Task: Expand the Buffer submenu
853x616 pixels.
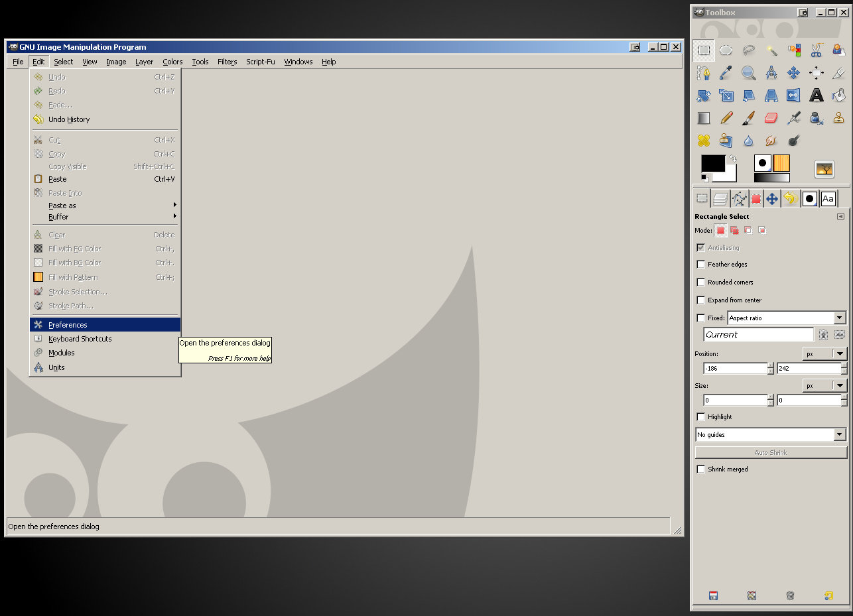Action: pyautogui.click(x=105, y=217)
